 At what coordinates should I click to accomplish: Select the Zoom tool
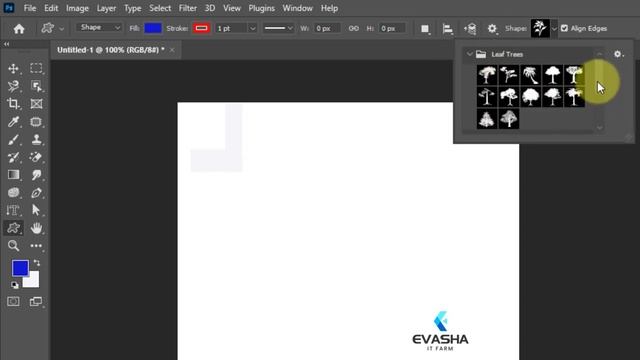coord(13,246)
